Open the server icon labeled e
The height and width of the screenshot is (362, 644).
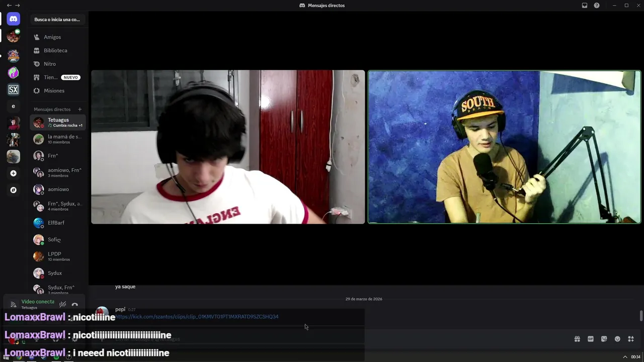14,106
